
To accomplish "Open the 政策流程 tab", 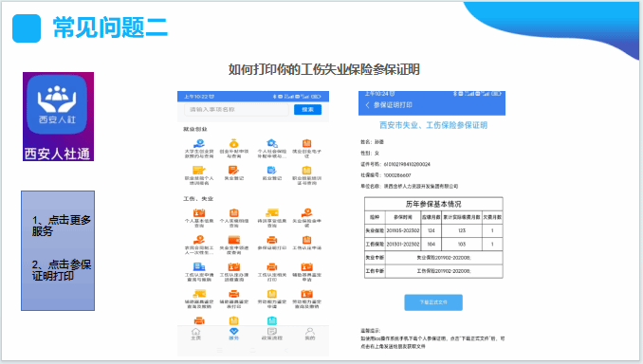I will 272,334.
